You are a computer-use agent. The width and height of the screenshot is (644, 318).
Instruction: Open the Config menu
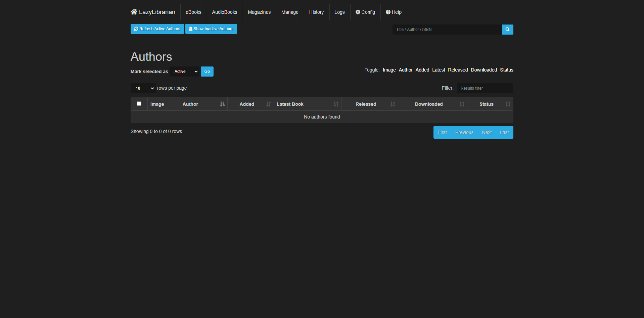pyautogui.click(x=365, y=12)
